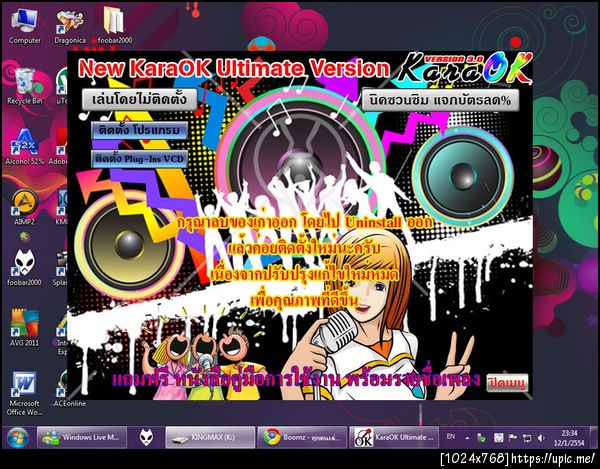Image resolution: width=600 pixels, height=469 pixels.
Task: Switch to foobar2000 taskbar icon
Action: [x=146, y=437]
